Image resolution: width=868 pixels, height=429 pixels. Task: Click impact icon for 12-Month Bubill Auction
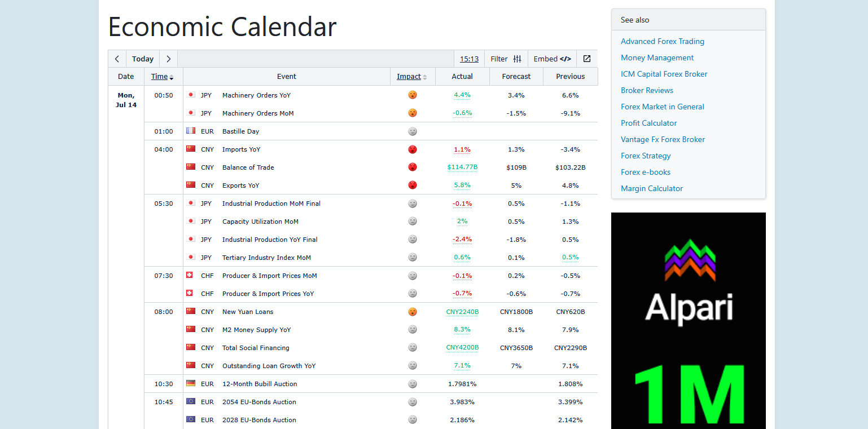(413, 383)
